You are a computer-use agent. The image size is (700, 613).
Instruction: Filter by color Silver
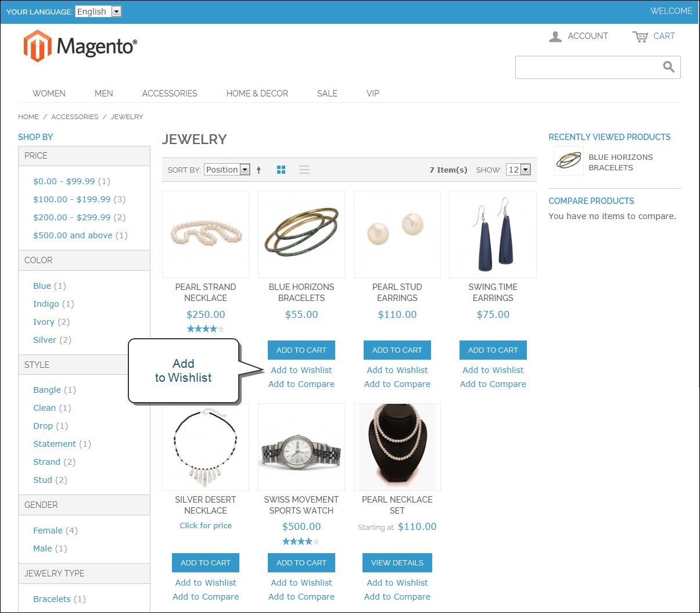(x=45, y=340)
